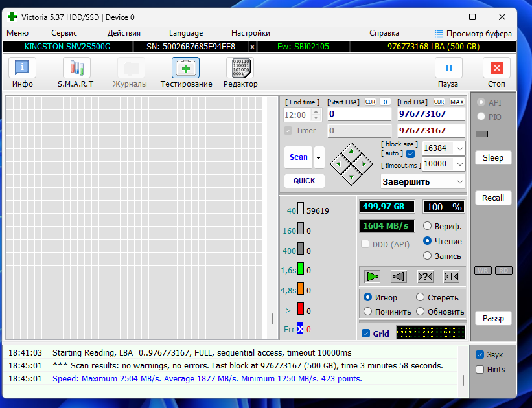Open the Сервис menu
The height and width of the screenshot is (408, 532).
pos(64,33)
